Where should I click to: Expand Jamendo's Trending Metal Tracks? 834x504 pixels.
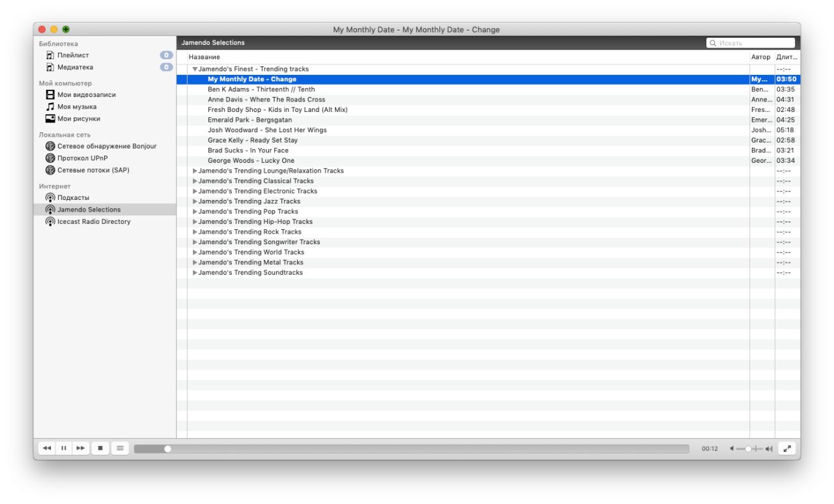(194, 262)
